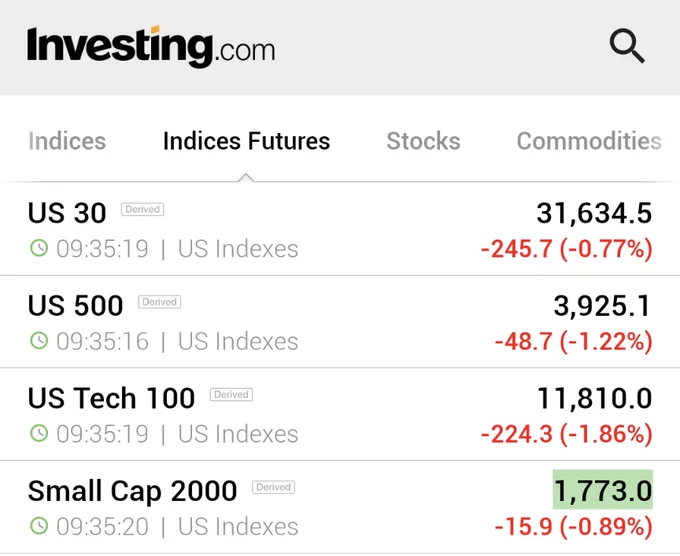This screenshot has height=556, width=680.
Task: Open the US 30 futures quote
Action: 340,229
